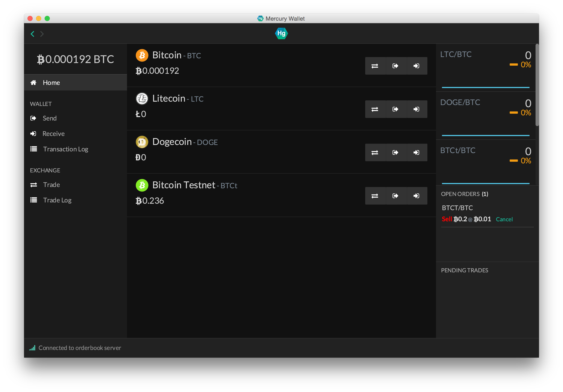Image resolution: width=563 pixels, height=392 pixels.
Task: Click the Litecoin coin logo
Action: tap(142, 98)
